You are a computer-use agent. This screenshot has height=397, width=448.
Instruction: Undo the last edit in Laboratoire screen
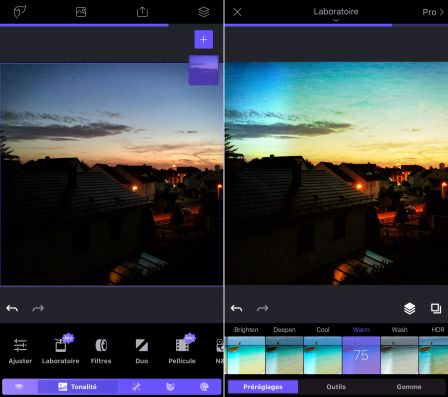tap(237, 308)
